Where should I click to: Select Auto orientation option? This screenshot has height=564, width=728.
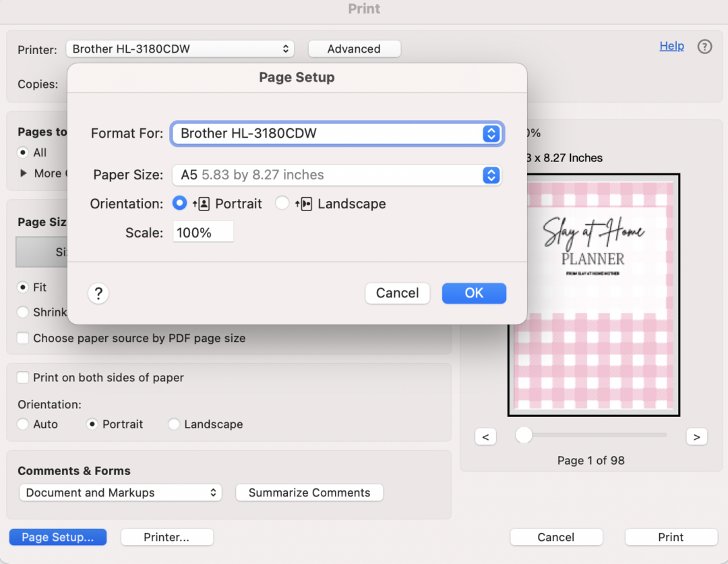23,424
